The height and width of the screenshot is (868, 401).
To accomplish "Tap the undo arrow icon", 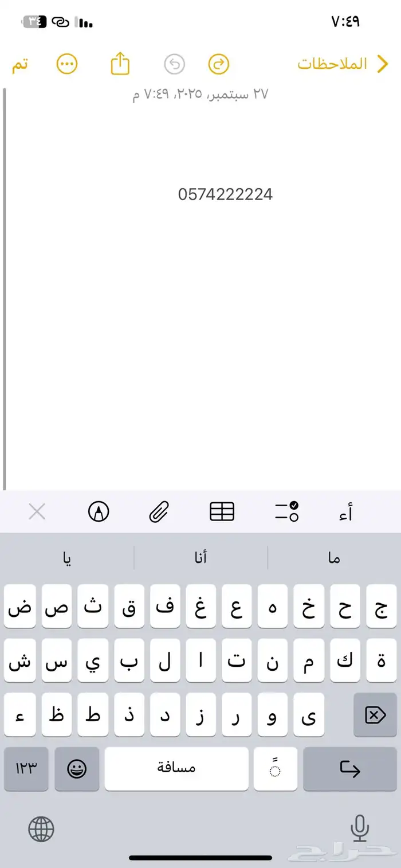I will pyautogui.click(x=174, y=64).
